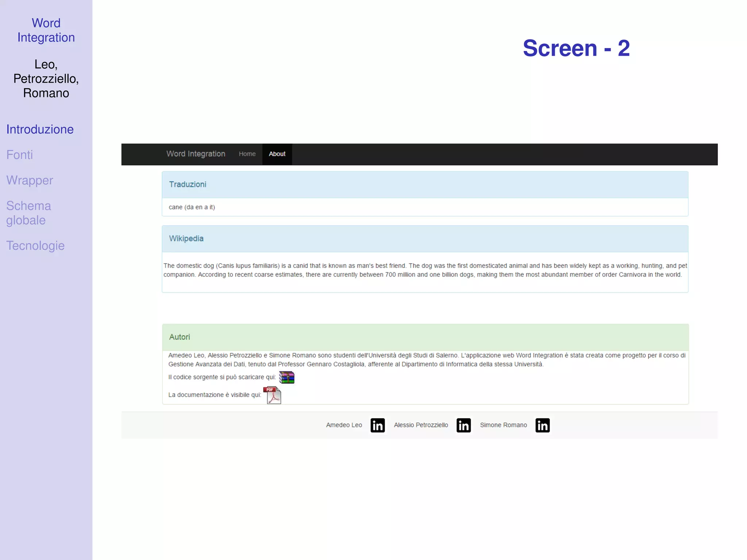Click the Wikipedia panel header

(186, 238)
